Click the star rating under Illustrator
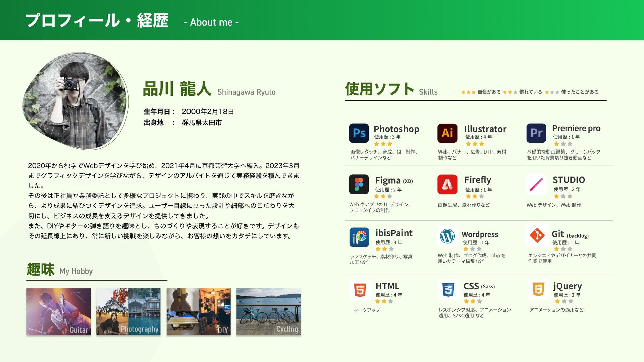Viewport: 644px width, 362px height. [475, 144]
